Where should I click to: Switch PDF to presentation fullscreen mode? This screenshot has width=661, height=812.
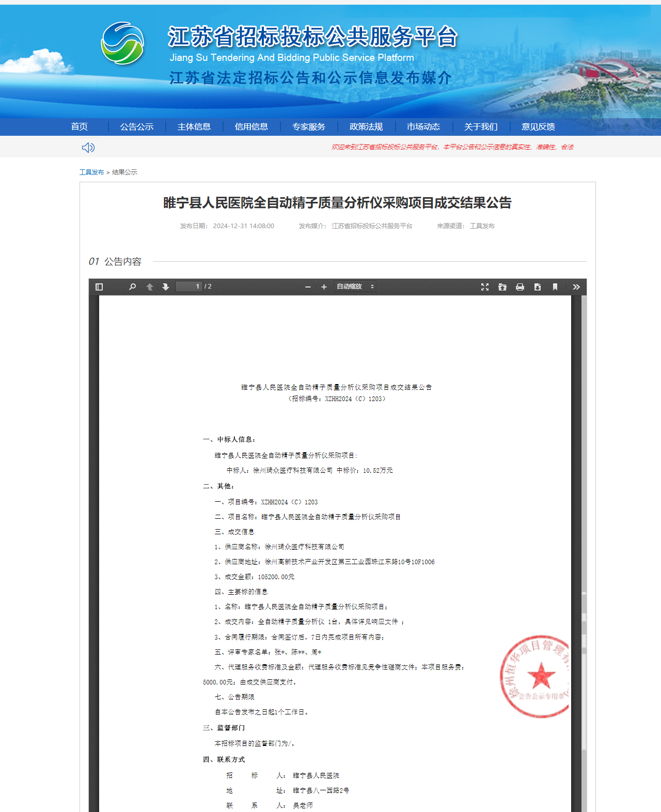[x=485, y=287]
